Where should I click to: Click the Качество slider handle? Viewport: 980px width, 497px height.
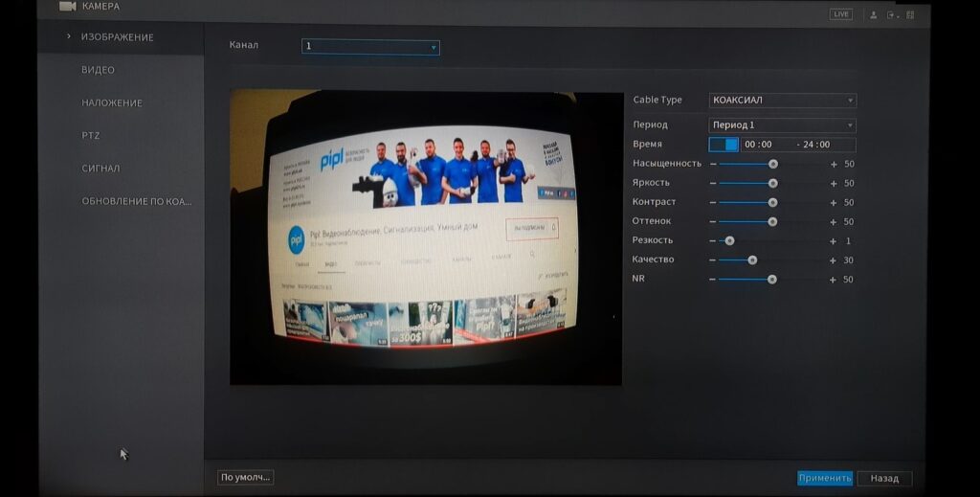[x=752, y=260]
